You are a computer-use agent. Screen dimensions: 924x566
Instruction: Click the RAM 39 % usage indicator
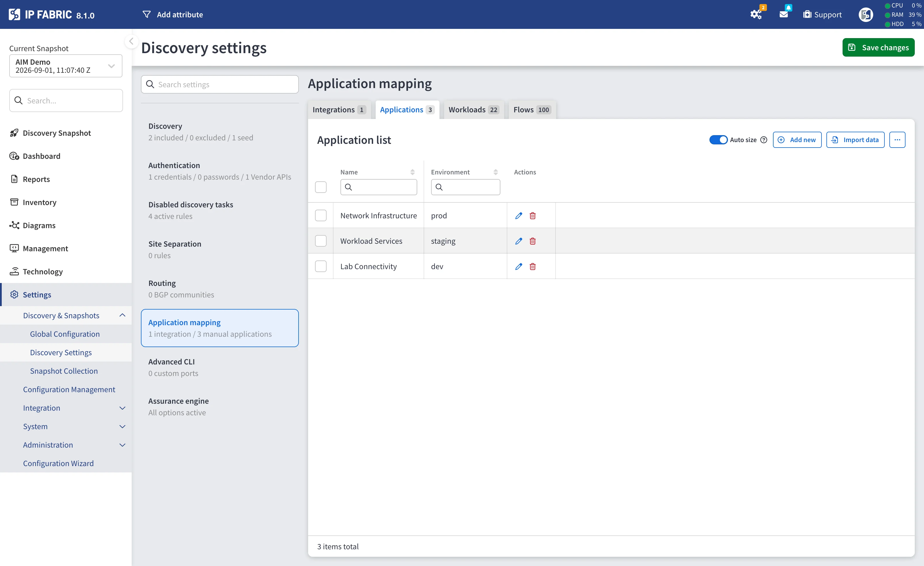tap(903, 15)
